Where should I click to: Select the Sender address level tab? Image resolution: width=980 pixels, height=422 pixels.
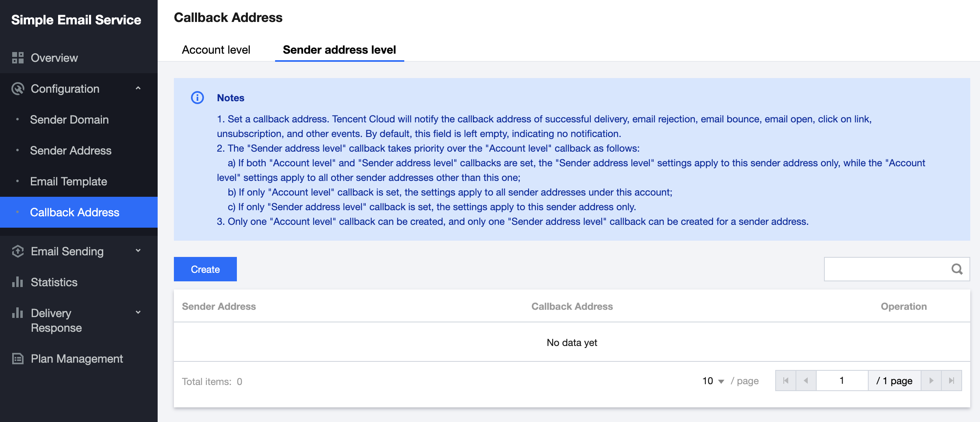(x=339, y=50)
